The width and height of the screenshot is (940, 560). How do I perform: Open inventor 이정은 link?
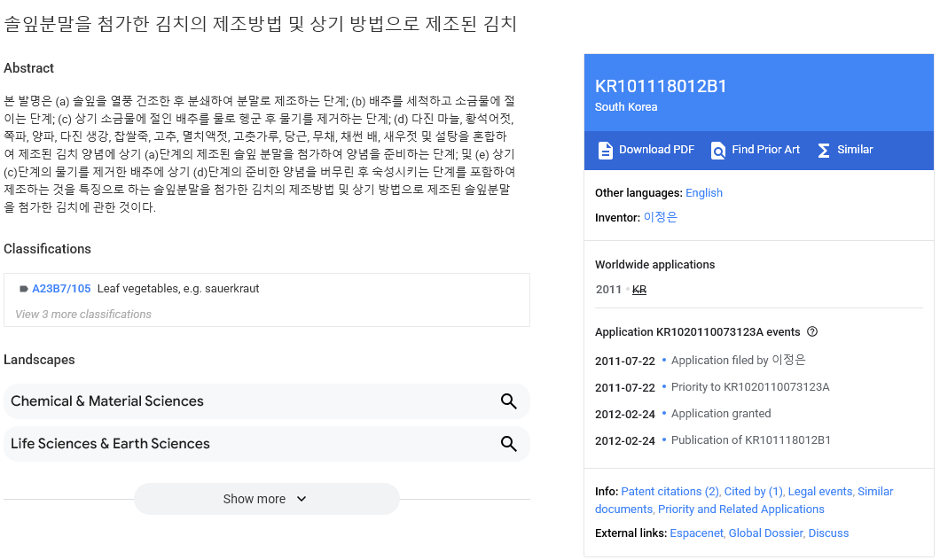[660, 217]
